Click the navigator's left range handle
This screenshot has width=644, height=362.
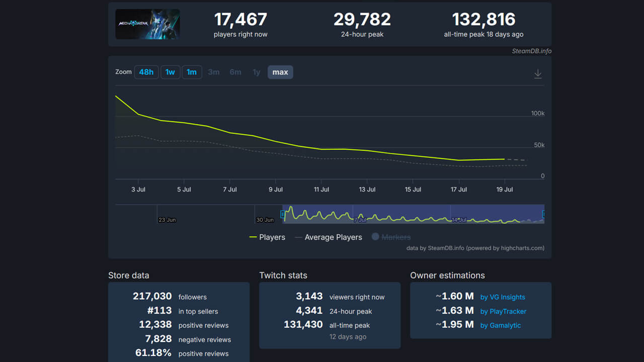pos(282,215)
